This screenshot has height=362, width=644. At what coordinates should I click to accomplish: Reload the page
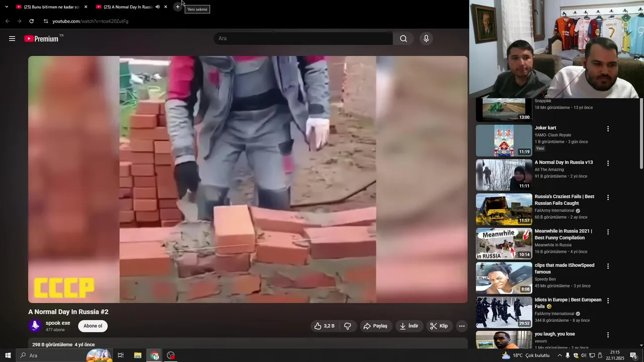pyautogui.click(x=31, y=21)
